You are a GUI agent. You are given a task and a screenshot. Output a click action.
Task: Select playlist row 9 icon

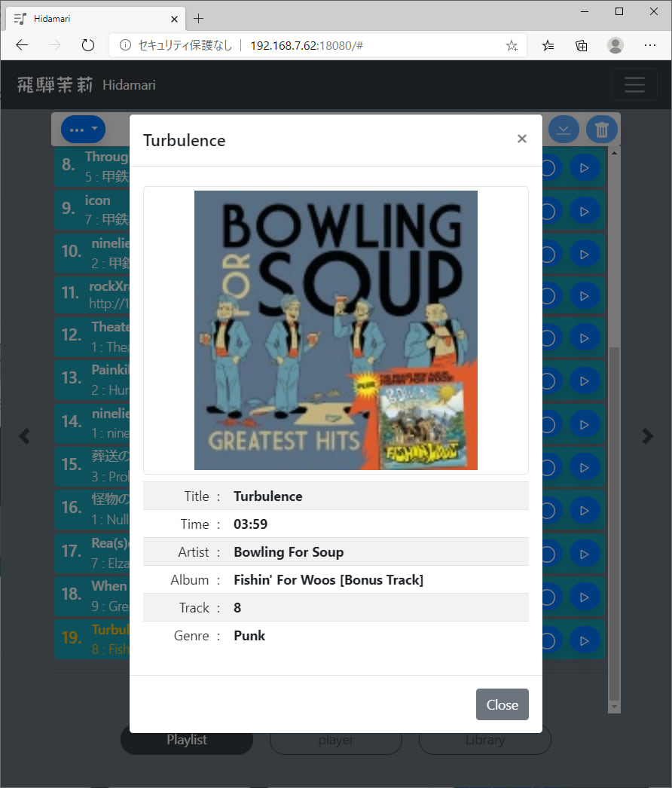pyautogui.click(x=92, y=209)
